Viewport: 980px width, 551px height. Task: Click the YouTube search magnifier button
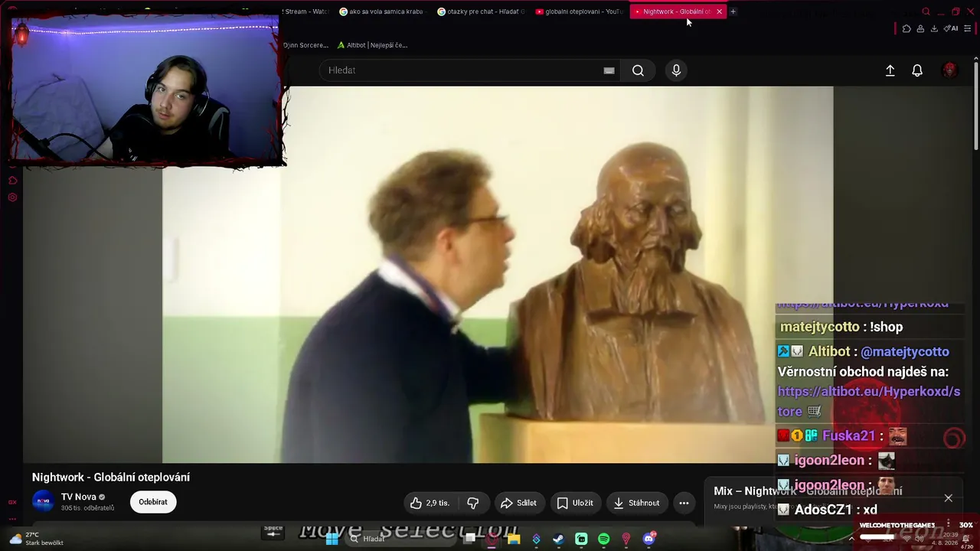[x=638, y=70]
